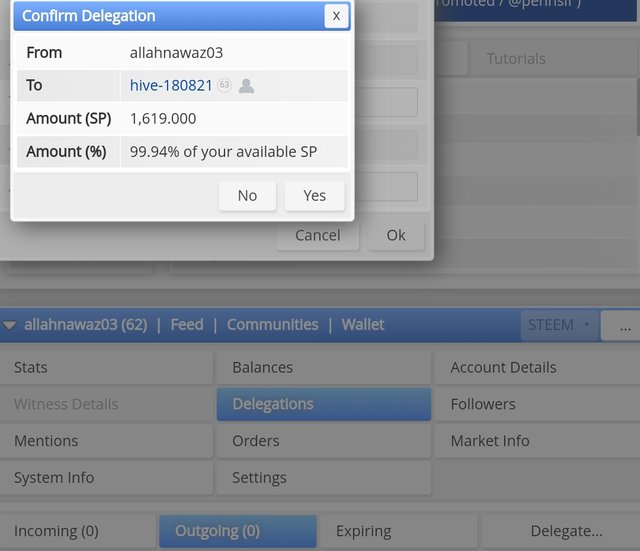Open the Followers tab
This screenshot has height=551, width=640.
(x=537, y=404)
